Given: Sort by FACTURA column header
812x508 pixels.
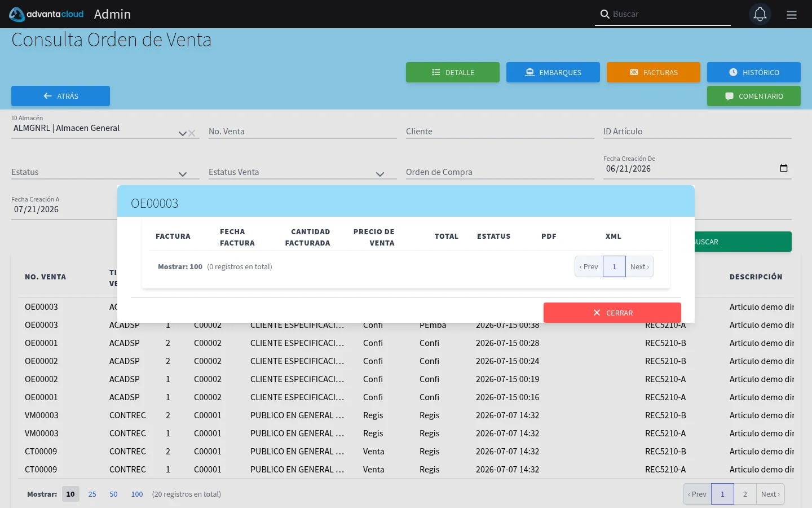Looking at the screenshot, I should [173, 237].
